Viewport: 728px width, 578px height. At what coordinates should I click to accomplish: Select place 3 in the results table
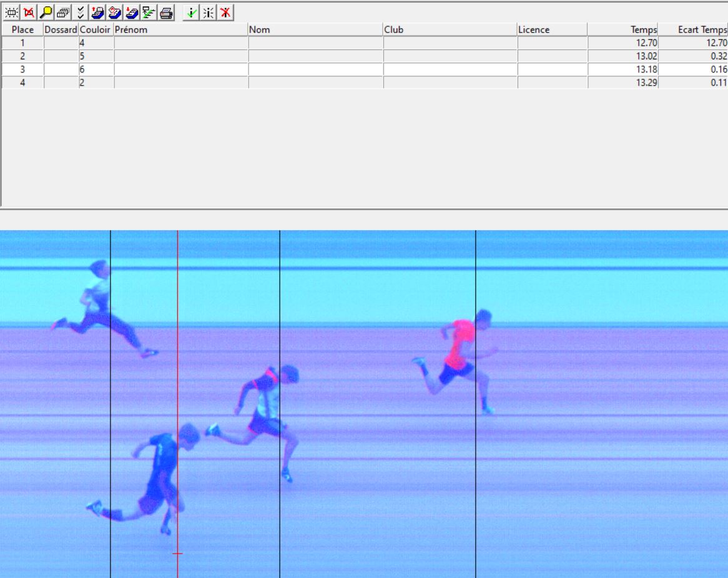(x=22, y=70)
